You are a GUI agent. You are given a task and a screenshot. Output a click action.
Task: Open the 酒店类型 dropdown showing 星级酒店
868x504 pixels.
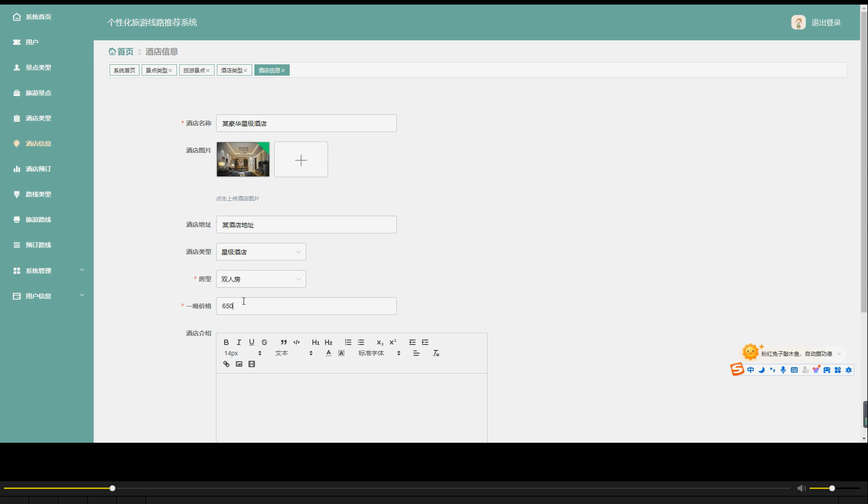[x=261, y=252]
